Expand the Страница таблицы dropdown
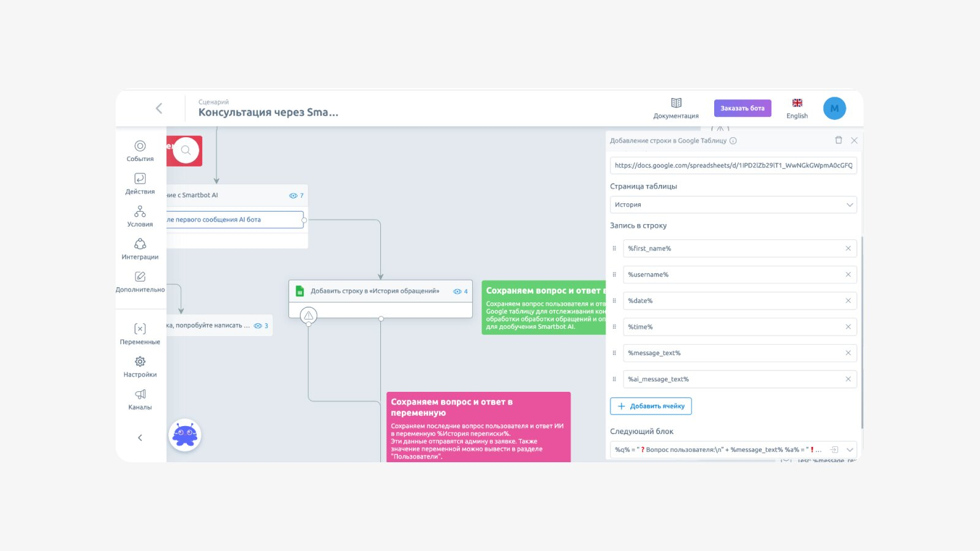Viewport: 980px width, 551px height. (850, 204)
